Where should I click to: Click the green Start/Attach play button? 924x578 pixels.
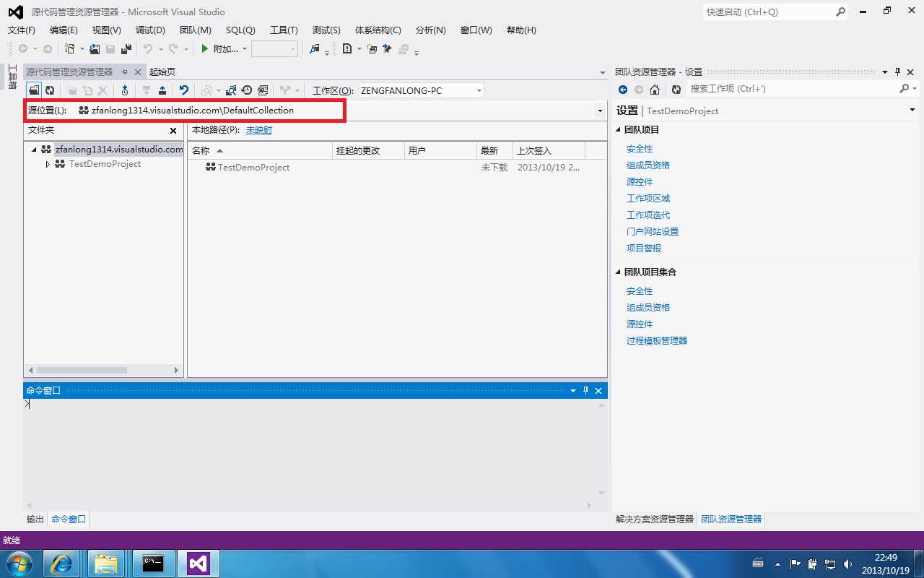(205, 49)
